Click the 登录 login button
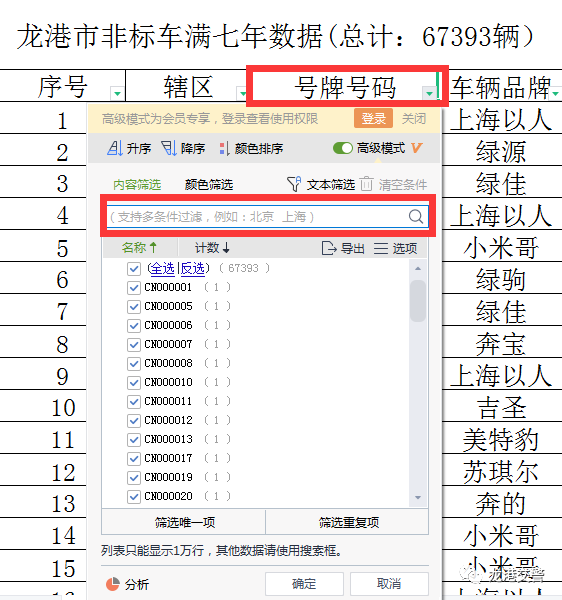562x600 pixels. pyautogui.click(x=373, y=118)
